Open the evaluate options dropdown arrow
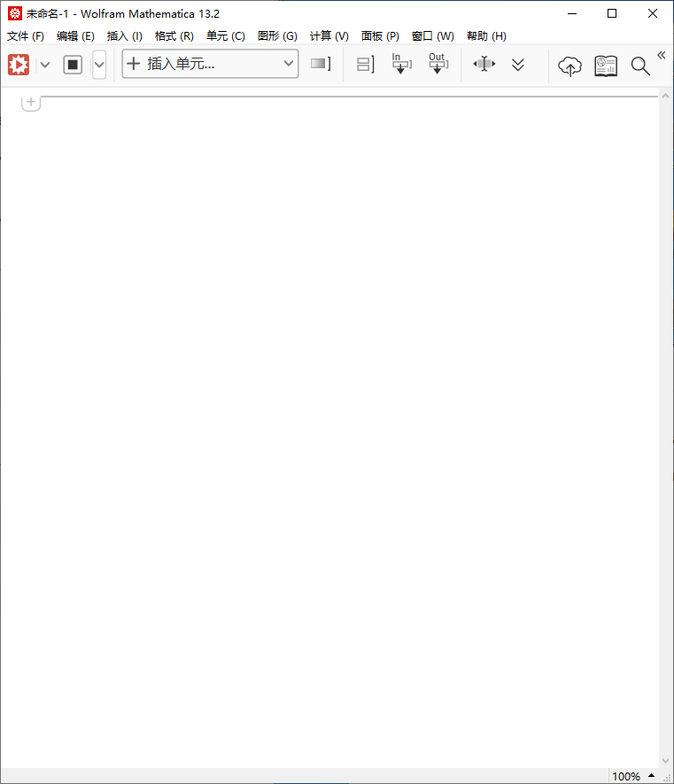674x784 pixels. coord(45,65)
